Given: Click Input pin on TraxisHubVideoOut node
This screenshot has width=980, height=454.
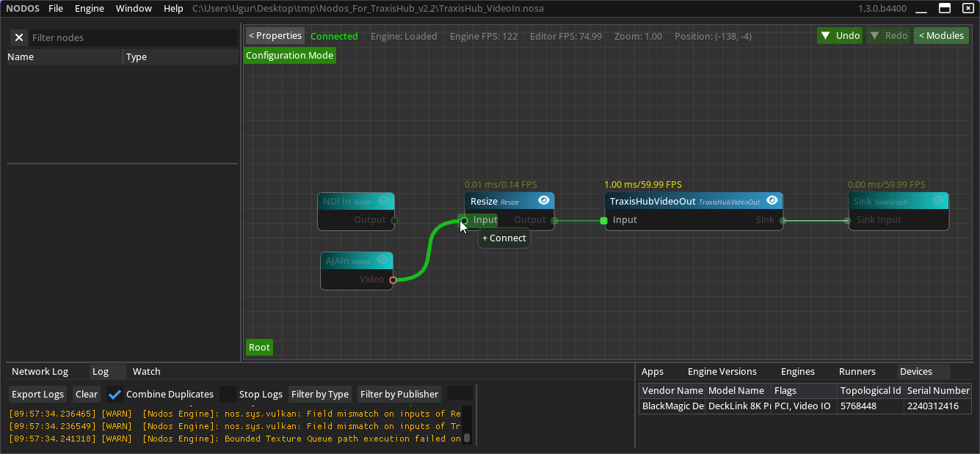Looking at the screenshot, I should (x=603, y=220).
